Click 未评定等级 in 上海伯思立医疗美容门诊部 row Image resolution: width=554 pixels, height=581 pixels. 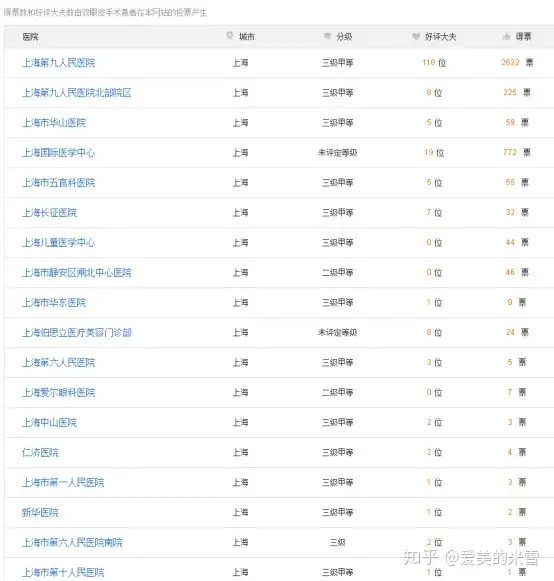[x=338, y=333]
